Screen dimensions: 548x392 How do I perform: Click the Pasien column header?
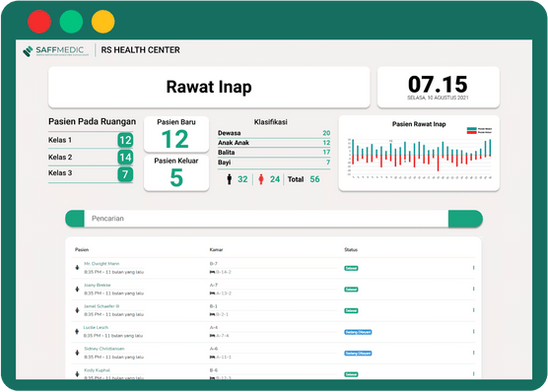(82, 249)
